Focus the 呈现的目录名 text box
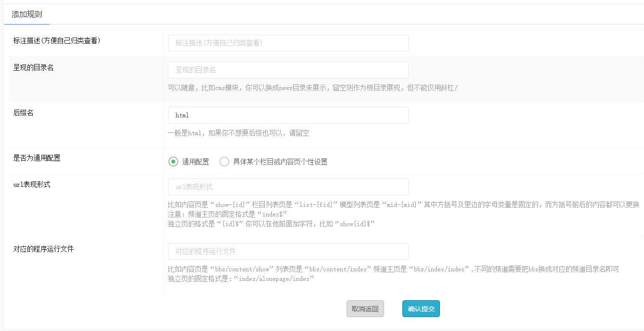This screenshot has height=331, width=644. coord(288,70)
